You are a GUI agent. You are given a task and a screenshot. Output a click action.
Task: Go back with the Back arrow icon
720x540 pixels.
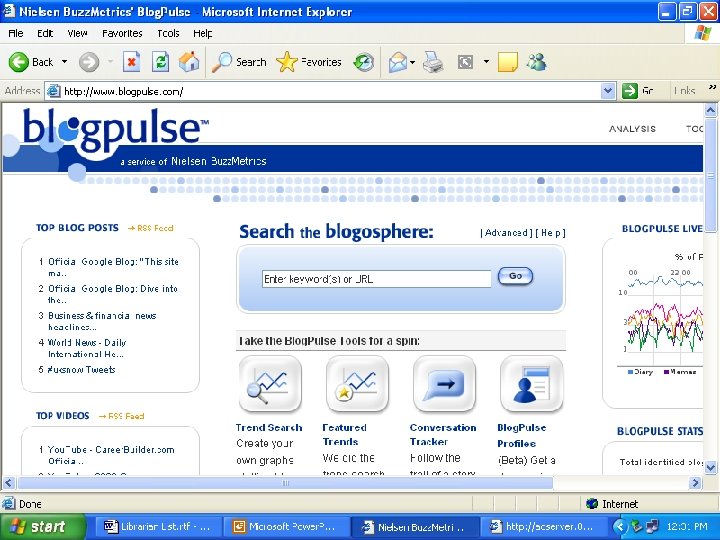click(19, 62)
